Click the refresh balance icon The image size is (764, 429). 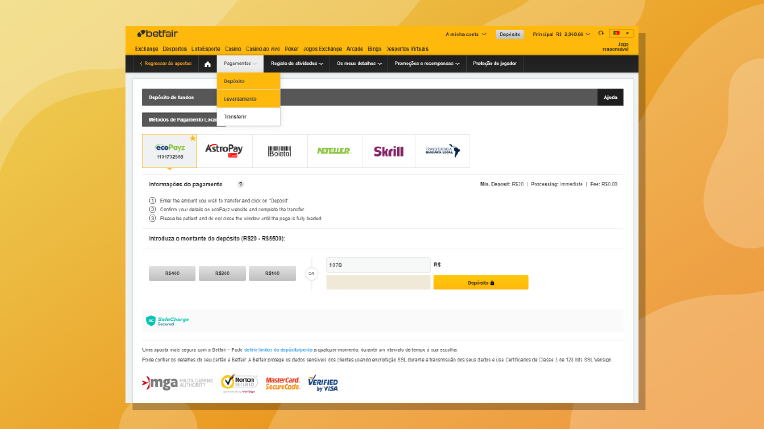pos(601,33)
